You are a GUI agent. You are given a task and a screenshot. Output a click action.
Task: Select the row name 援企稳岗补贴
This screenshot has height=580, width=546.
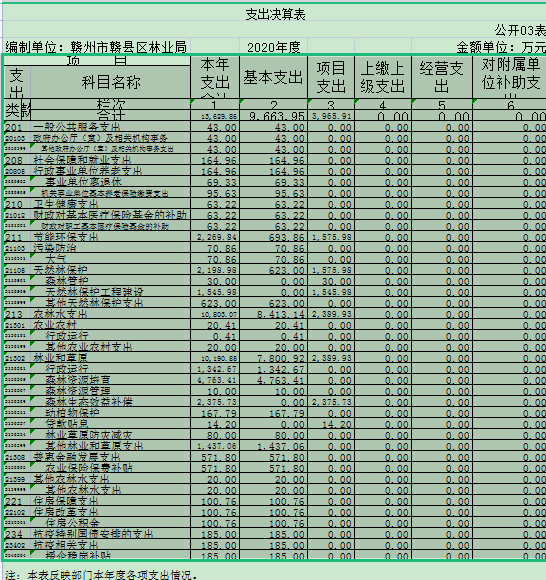point(78,555)
